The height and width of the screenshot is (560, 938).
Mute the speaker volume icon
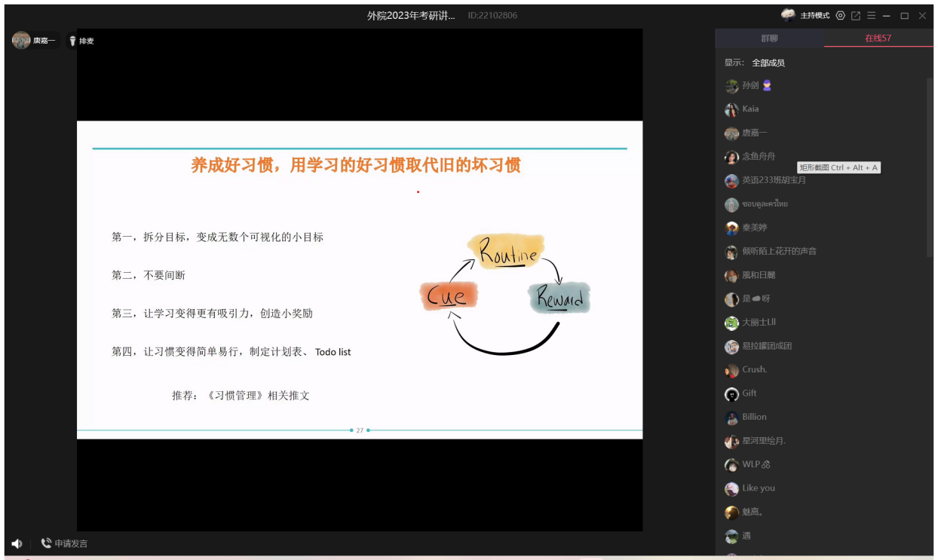[17, 543]
